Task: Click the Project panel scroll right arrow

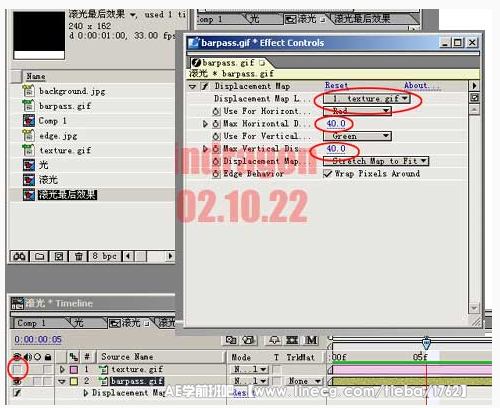Action: [x=170, y=256]
